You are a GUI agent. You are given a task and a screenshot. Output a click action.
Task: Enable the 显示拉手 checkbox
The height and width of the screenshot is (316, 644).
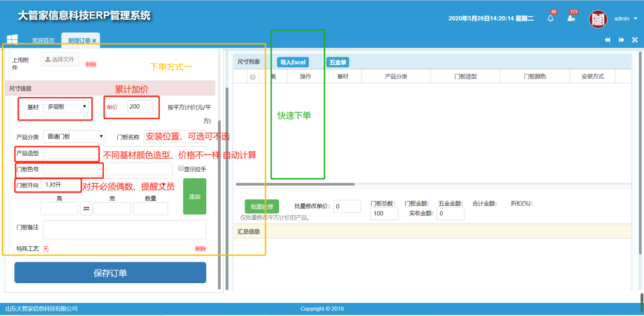pos(181,169)
